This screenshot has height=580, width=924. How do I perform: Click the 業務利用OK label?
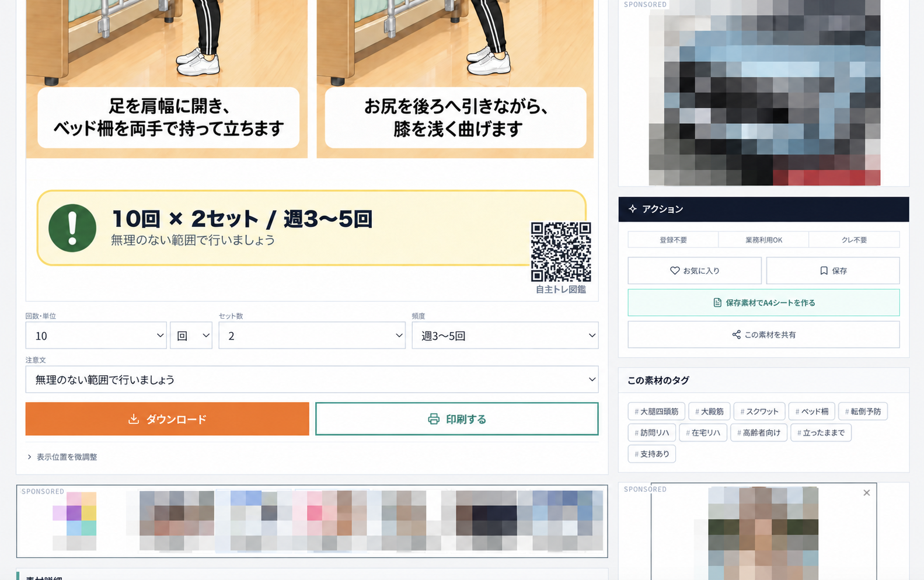tap(763, 240)
